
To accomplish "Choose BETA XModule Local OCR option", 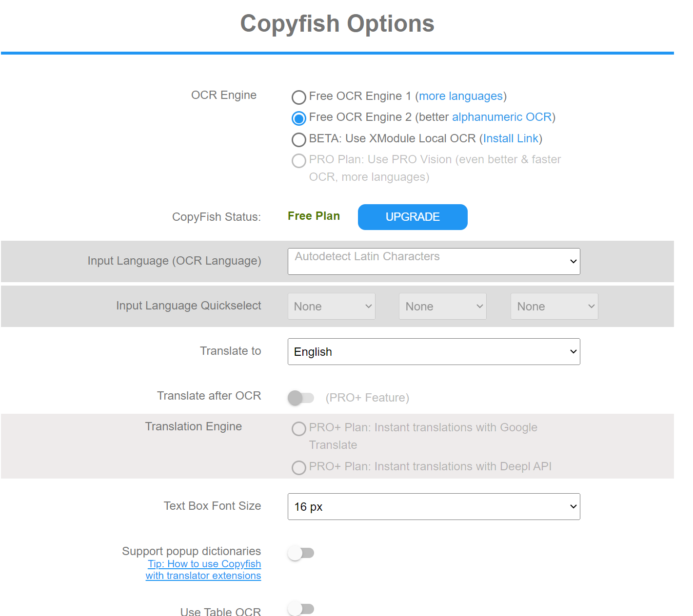I will [x=299, y=140].
